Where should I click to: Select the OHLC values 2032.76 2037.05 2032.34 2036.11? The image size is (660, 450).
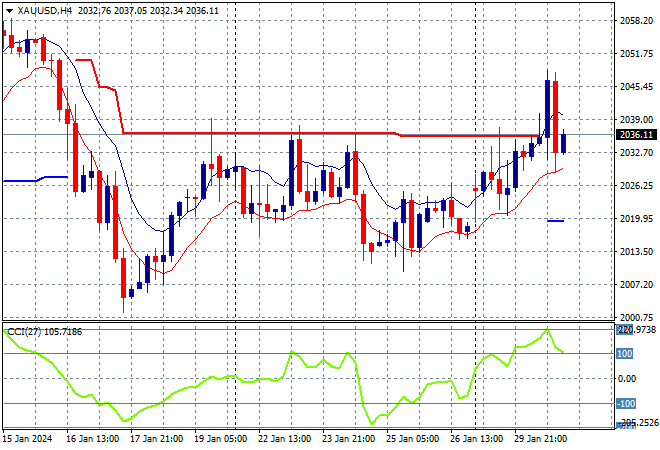pos(148,11)
